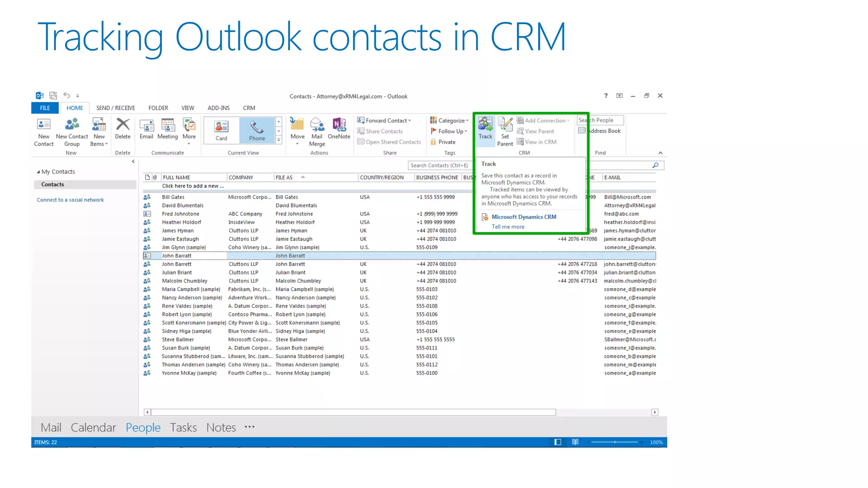The height and width of the screenshot is (488, 868).
Task: Click the New Contact icon
Action: coord(44,132)
